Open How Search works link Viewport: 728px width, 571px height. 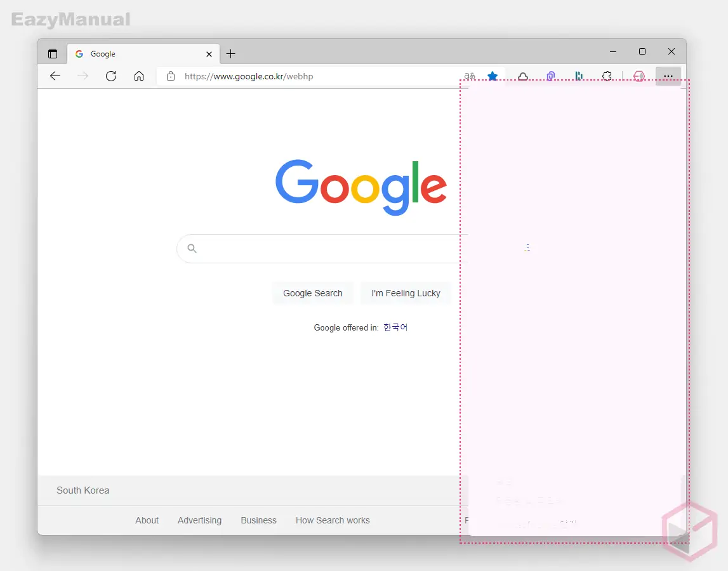click(x=333, y=520)
